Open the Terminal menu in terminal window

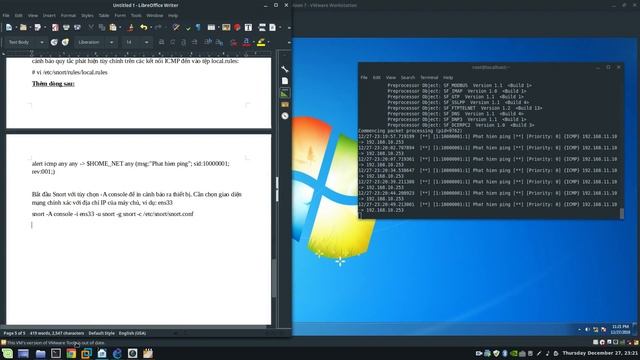click(429, 77)
